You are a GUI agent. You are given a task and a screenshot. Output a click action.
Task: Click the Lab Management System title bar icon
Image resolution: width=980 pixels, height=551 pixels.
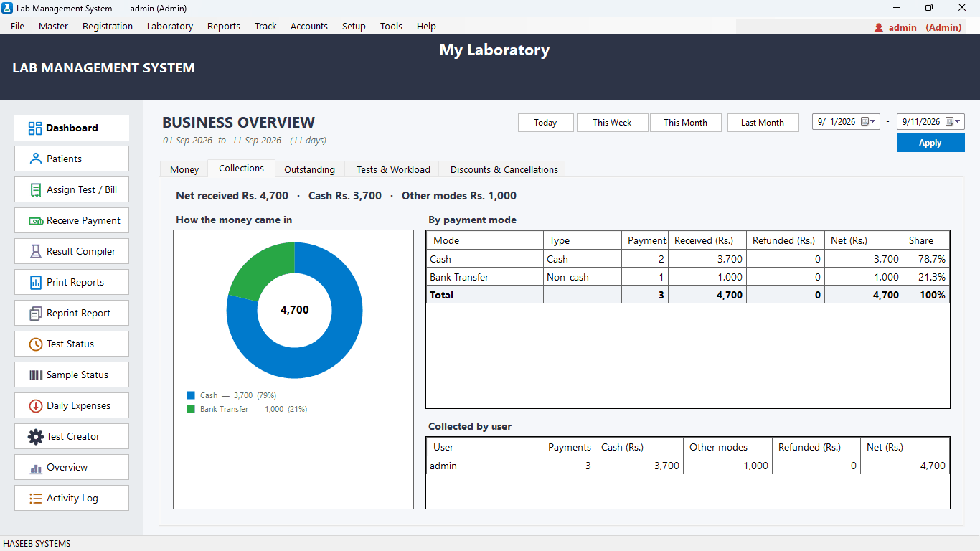coord(9,8)
